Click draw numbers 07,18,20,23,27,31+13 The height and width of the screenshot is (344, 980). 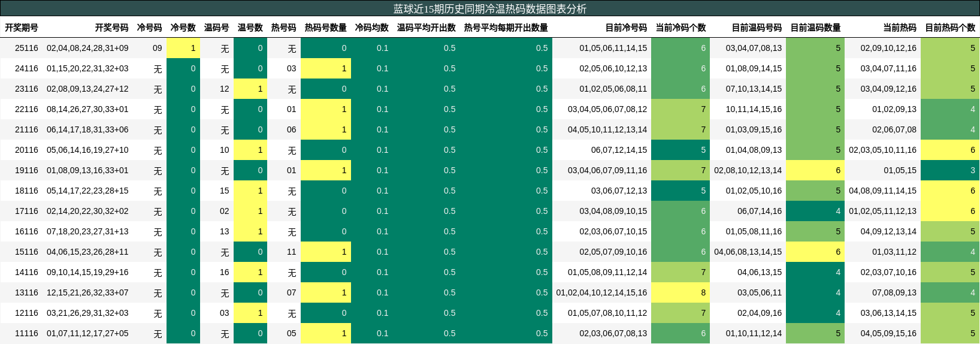point(87,231)
